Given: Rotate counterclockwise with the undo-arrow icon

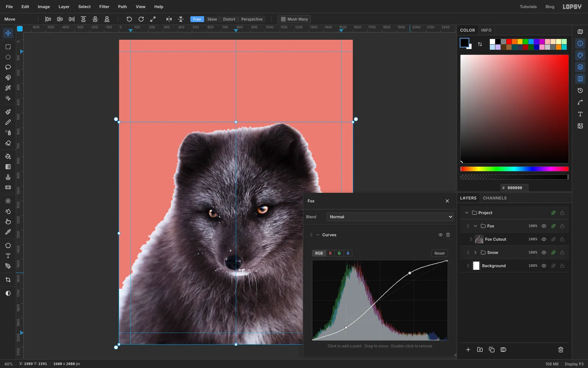Looking at the screenshot, I should click(x=129, y=19).
